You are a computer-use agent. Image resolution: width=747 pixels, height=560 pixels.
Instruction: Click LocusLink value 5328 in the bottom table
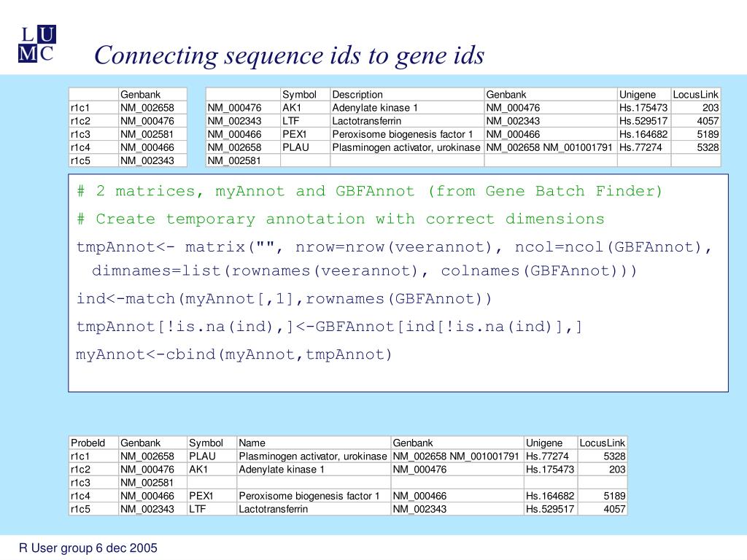click(614, 456)
